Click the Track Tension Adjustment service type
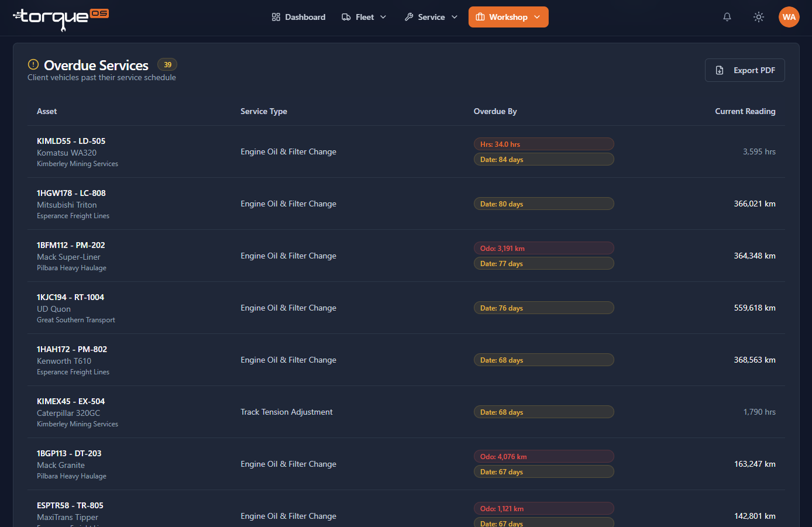Viewport: 812px width, 527px height. click(287, 412)
